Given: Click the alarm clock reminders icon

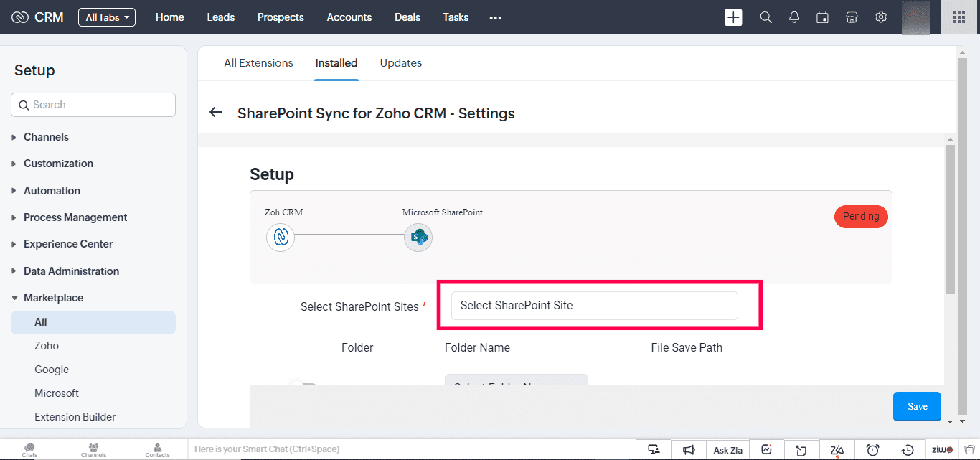Looking at the screenshot, I should [x=872, y=450].
